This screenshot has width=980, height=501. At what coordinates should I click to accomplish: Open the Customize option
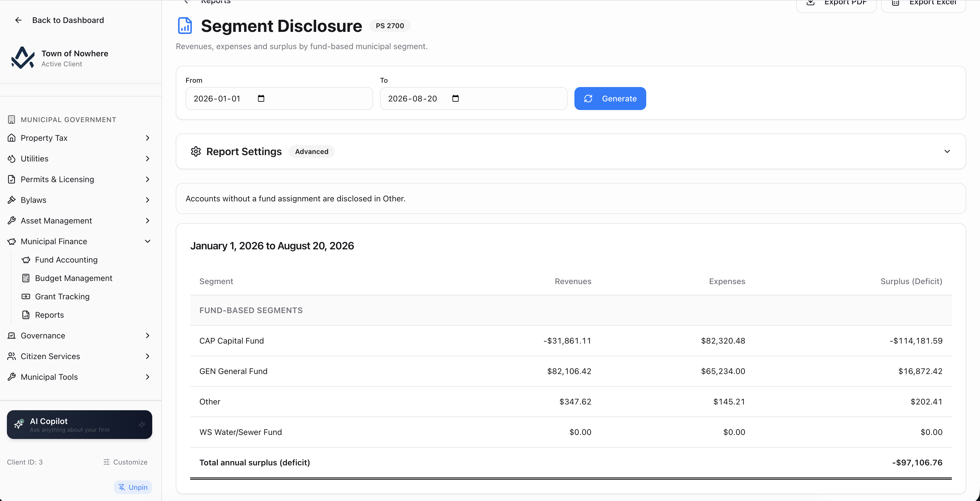click(125, 462)
